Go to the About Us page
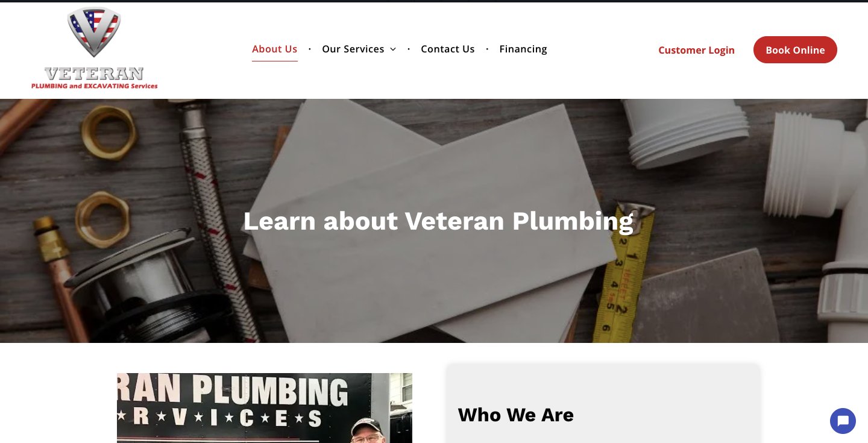This screenshot has height=443, width=868. tap(275, 49)
